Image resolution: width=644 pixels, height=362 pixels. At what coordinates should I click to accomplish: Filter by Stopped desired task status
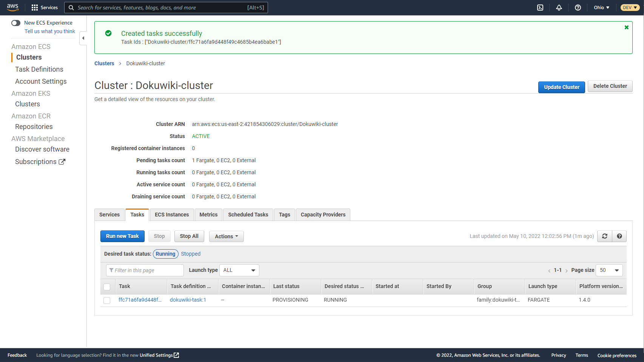pyautogui.click(x=191, y=254)
